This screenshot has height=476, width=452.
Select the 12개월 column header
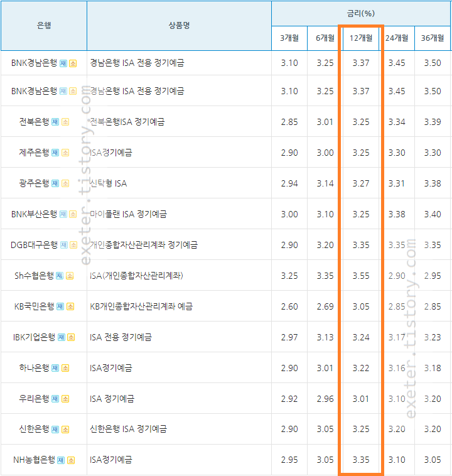pyautogui.click(x=361, y=38)
